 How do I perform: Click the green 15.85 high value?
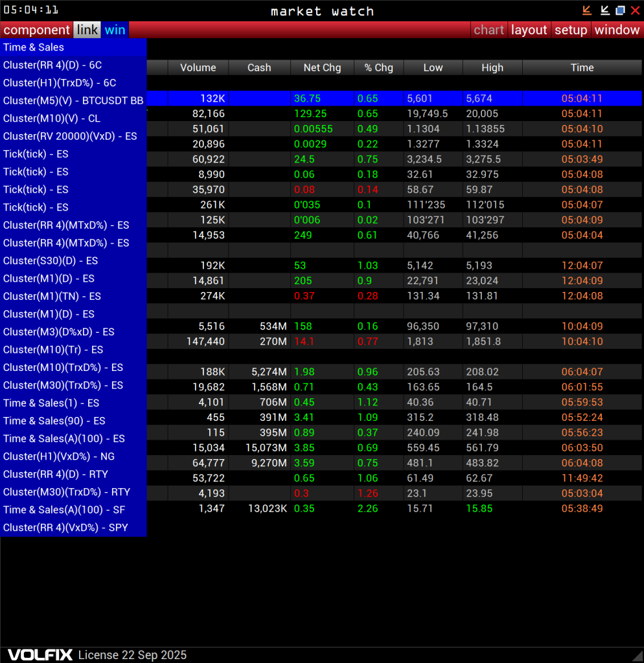[479, 509]
